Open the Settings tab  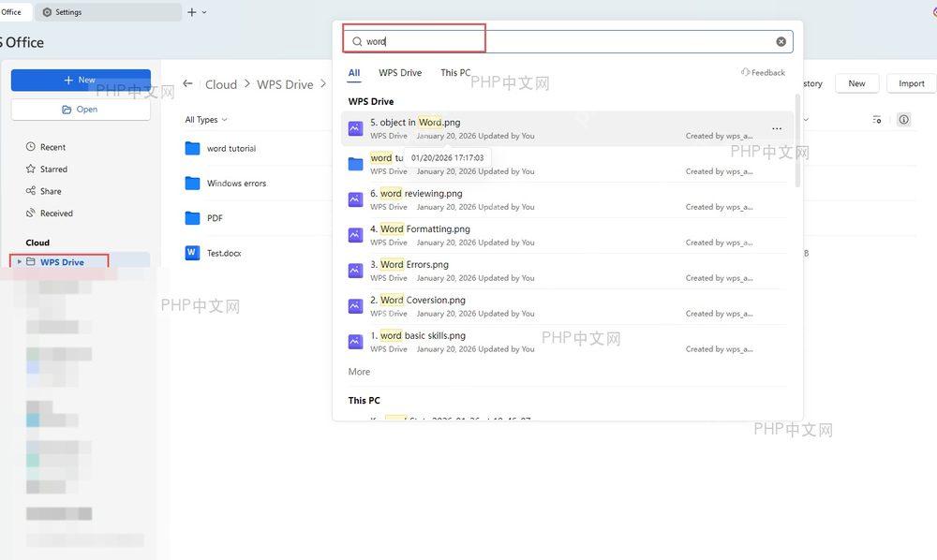coord(108,12)
